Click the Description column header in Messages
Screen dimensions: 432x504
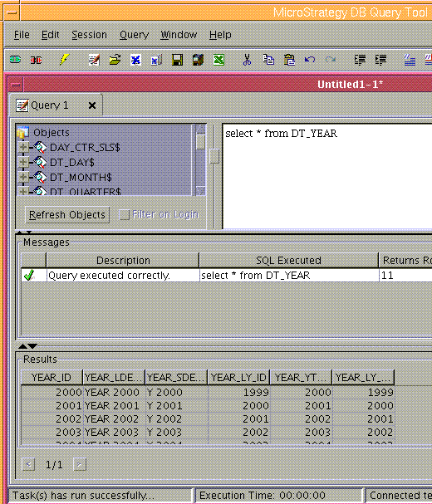[123, 261]
